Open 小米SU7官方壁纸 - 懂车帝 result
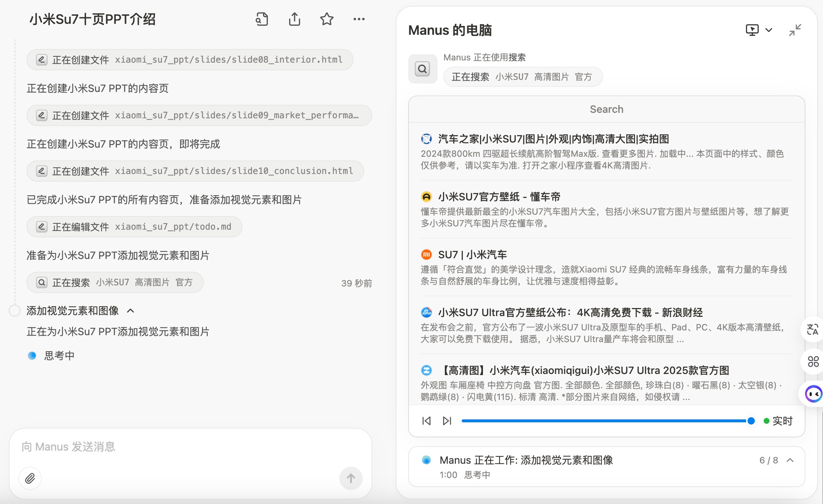 (x=499, y=197)
